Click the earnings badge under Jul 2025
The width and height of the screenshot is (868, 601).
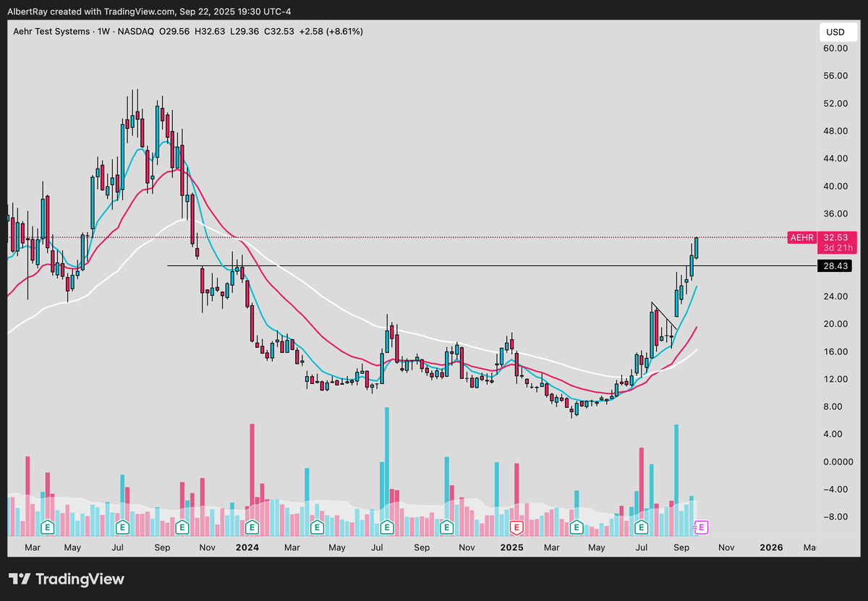point(641,528)
